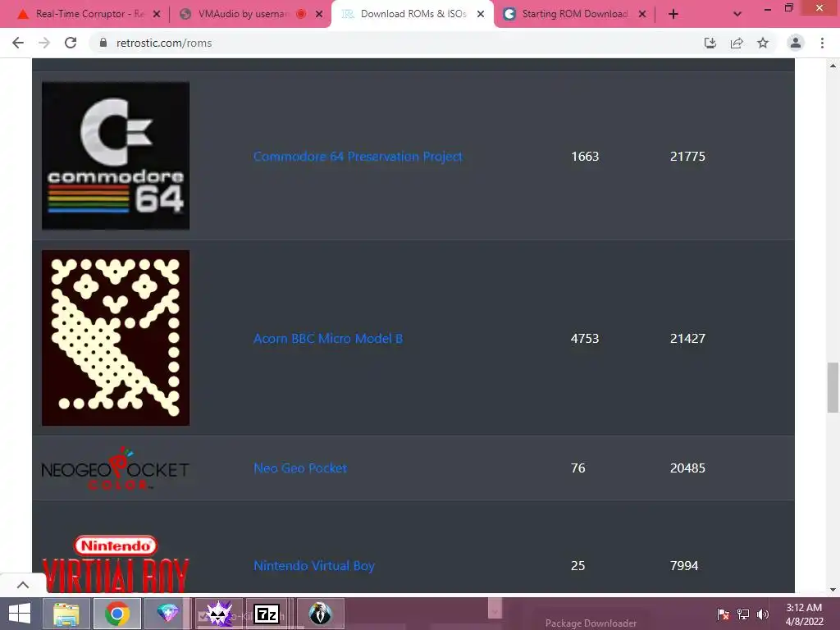
Task: Close the Starting ROM Download tab
Action: coord(642,15)
